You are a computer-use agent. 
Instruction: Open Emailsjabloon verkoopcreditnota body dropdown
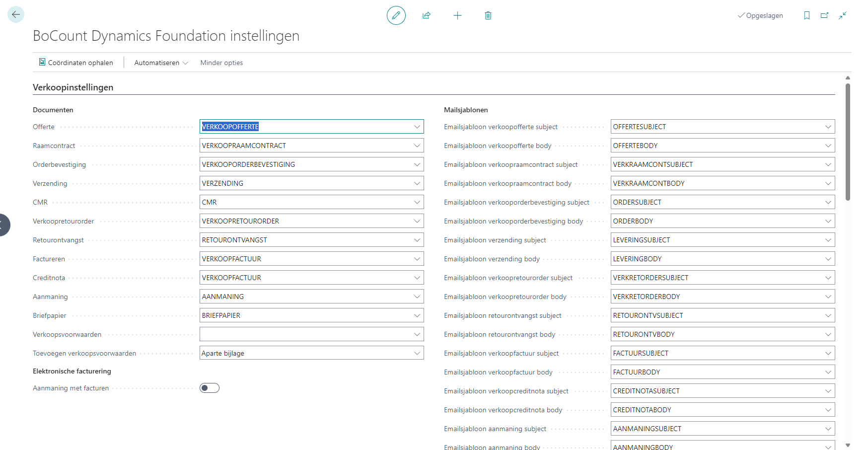(828, 410)
